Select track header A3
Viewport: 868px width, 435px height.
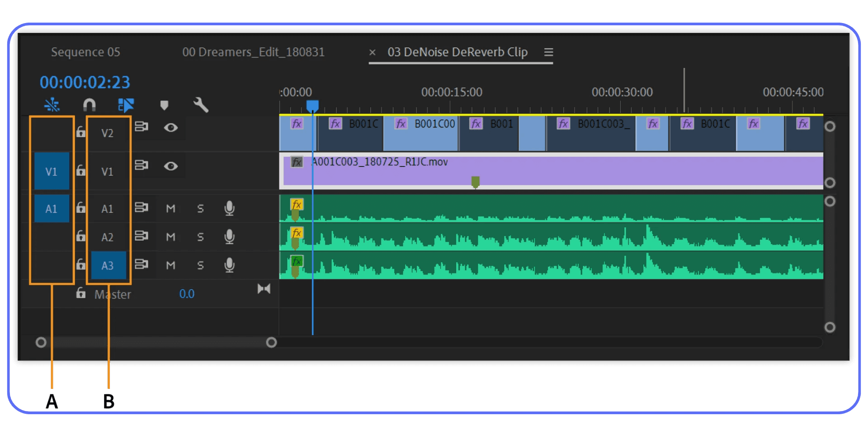click(108, 265)
